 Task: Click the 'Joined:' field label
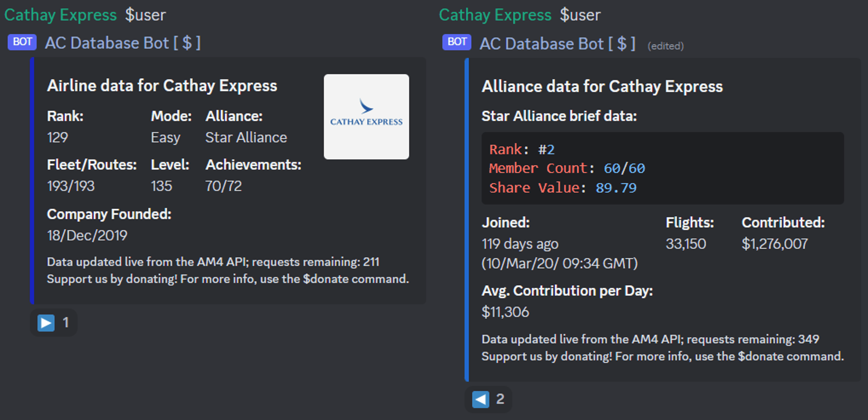[505, 223]
